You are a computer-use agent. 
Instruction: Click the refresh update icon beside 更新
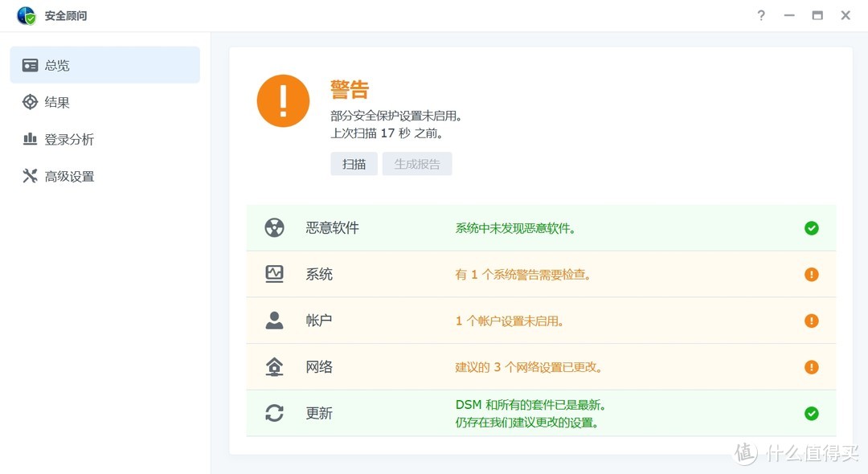(x=274, y=413)
